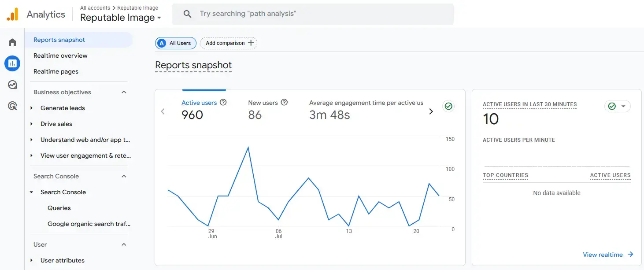Open the Realtime overview report
This screenshot has width=644, height=270.
[x=60, y=55]
